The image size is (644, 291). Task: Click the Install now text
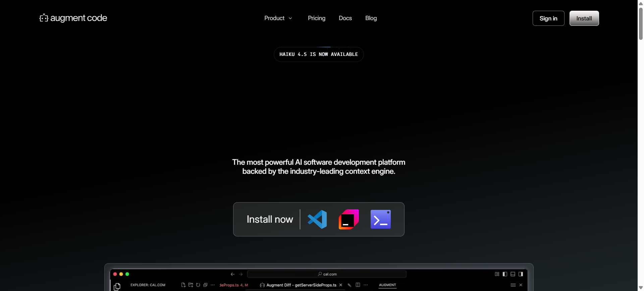pyautogui.click(x=270, y=219)
